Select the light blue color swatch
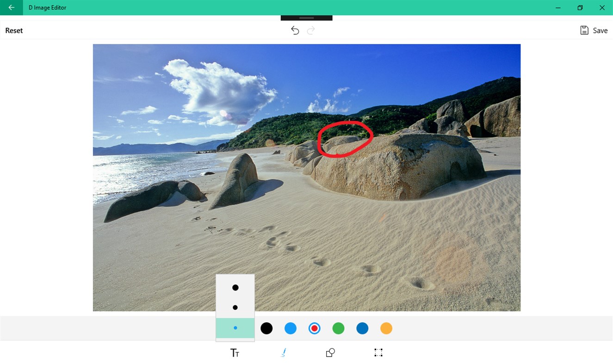The image size is (613, 364). [x=290, y=328]
